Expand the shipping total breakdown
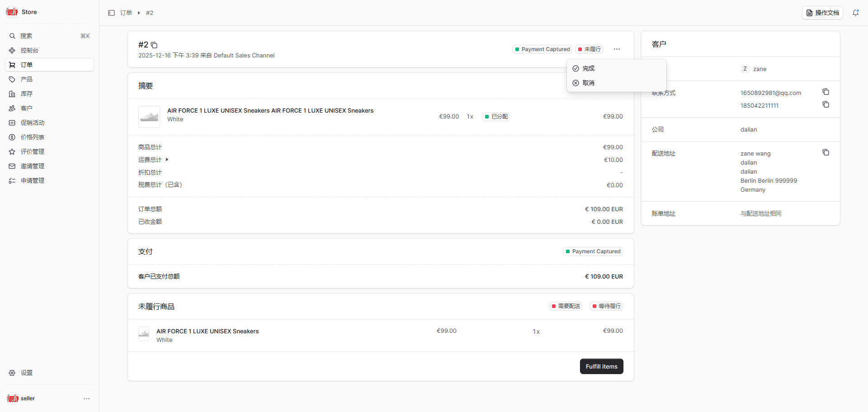This screenshot has height=412, width=868. coord(167,160)
